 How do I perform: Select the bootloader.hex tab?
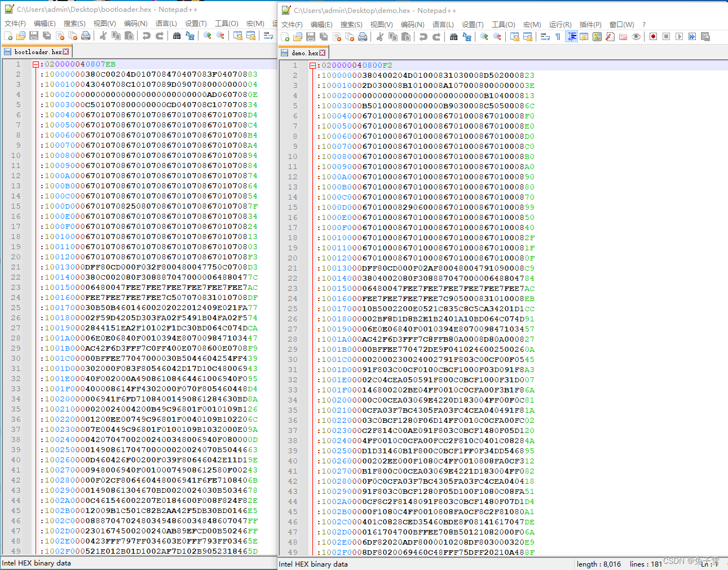click(37, 51)
